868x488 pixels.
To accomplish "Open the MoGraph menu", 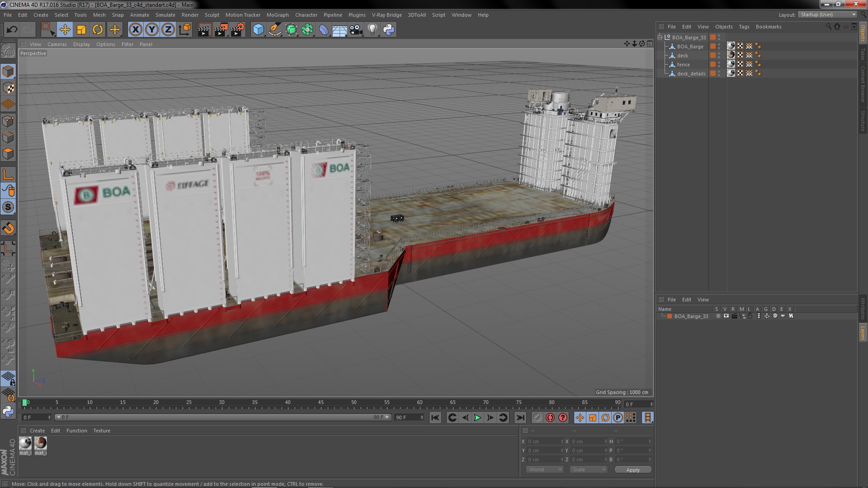I will coord(278,15).
